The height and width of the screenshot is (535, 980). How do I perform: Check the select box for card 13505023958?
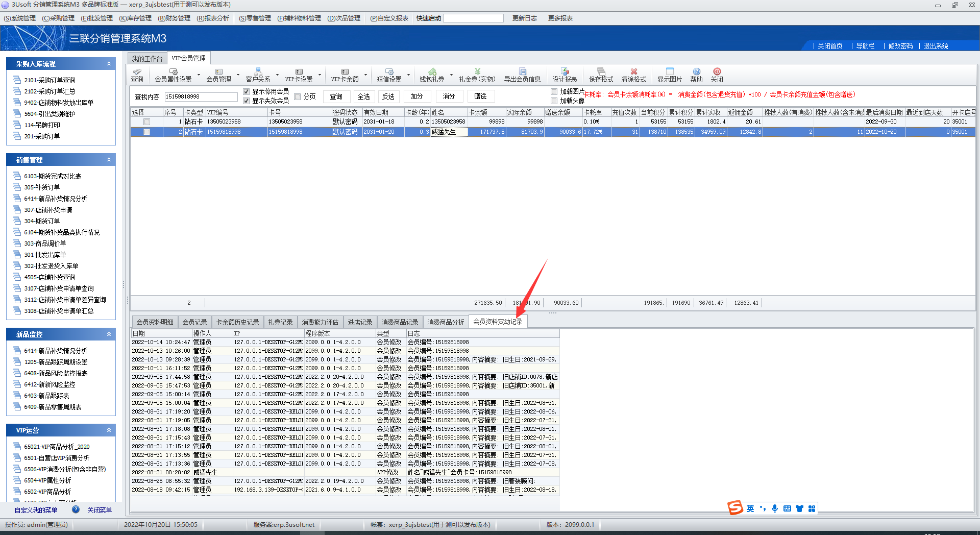click(147, 122)
